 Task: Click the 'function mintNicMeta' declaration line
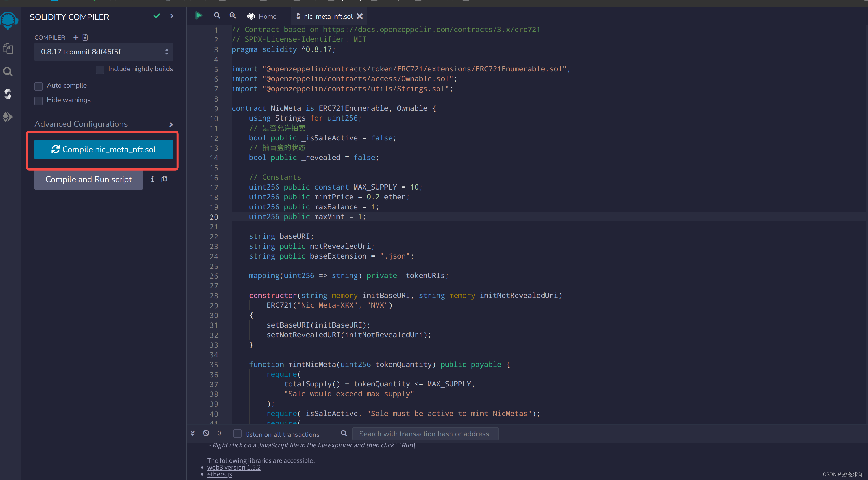tap(379, 365)
